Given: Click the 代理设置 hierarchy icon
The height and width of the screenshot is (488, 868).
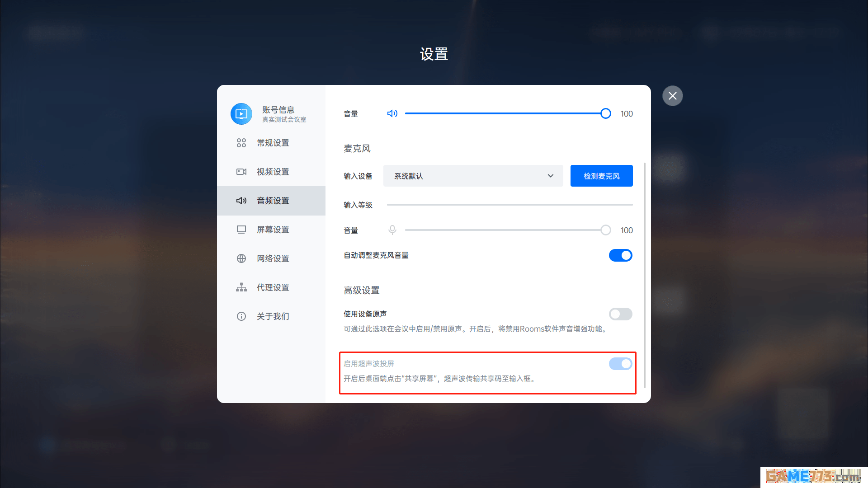Looking at the screenshot, I should (241, 287).
